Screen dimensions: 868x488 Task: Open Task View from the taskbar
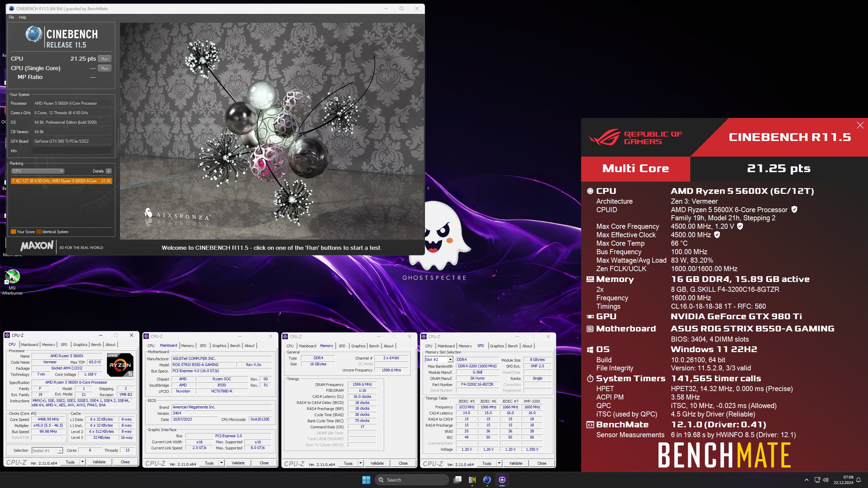458,480
